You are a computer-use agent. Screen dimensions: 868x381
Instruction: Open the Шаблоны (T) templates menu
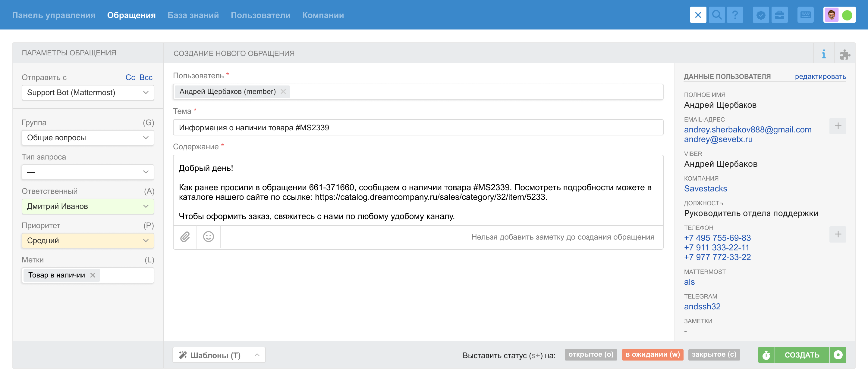point(219,355)
